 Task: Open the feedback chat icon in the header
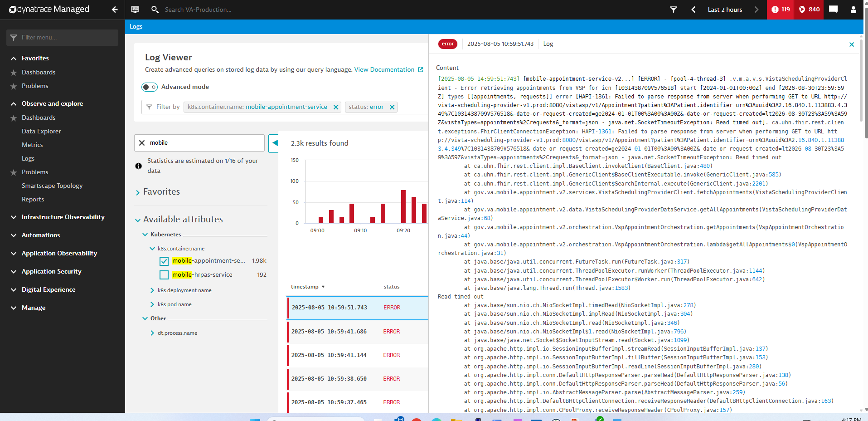833,9
